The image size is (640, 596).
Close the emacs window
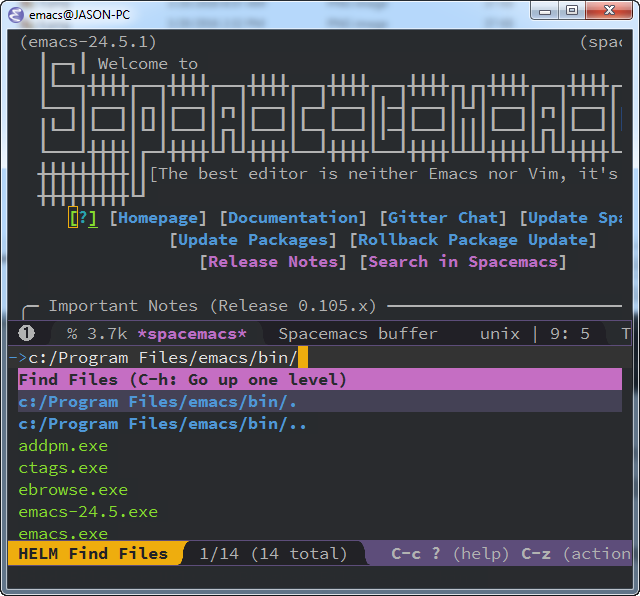(609, 11)
